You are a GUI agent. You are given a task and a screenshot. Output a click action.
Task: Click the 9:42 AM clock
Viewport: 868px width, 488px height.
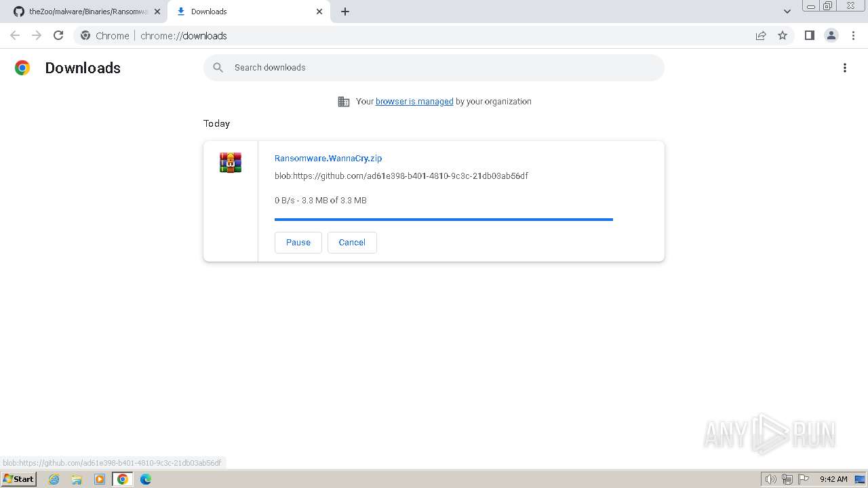coord(833,479)
